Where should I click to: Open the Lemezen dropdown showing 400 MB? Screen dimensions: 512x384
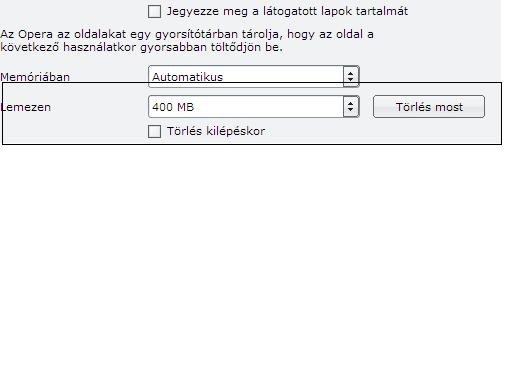tap(254, 107)
